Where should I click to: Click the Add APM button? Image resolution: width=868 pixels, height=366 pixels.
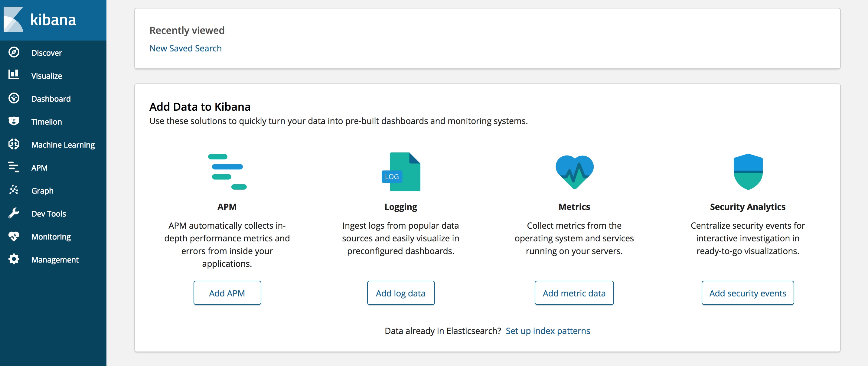coord(227,293)
